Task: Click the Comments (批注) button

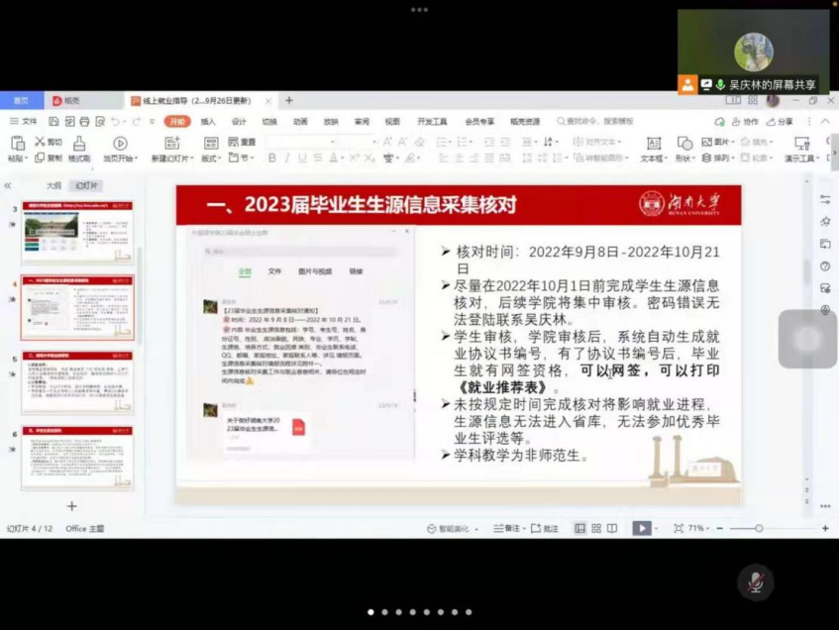Action: pos(546,529)
